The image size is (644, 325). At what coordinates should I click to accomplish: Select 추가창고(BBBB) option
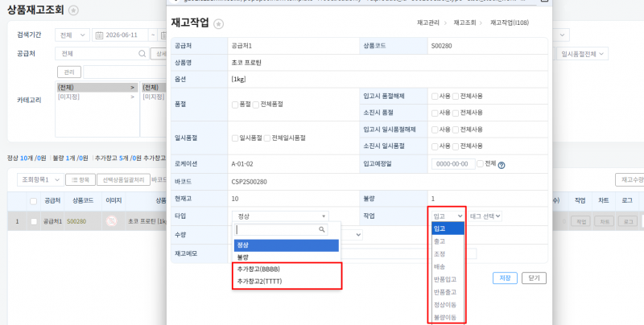pos(287,269)
